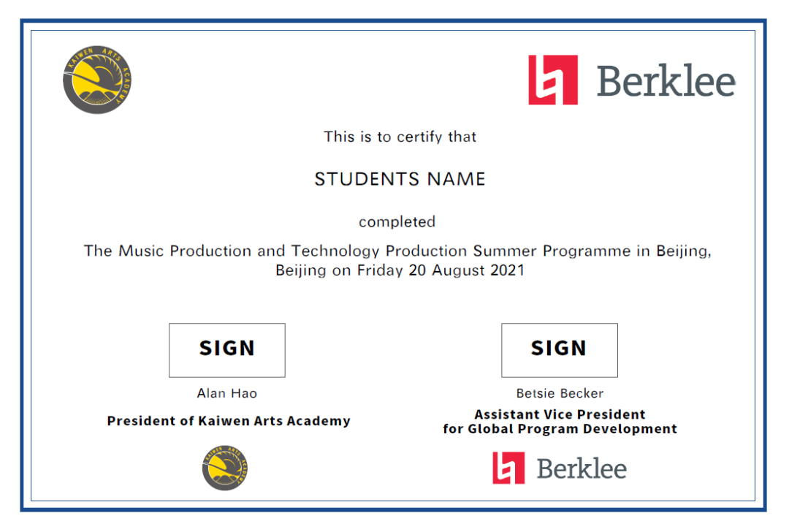
Task: Click the small red Berklee logo mark
Action: 508,468
